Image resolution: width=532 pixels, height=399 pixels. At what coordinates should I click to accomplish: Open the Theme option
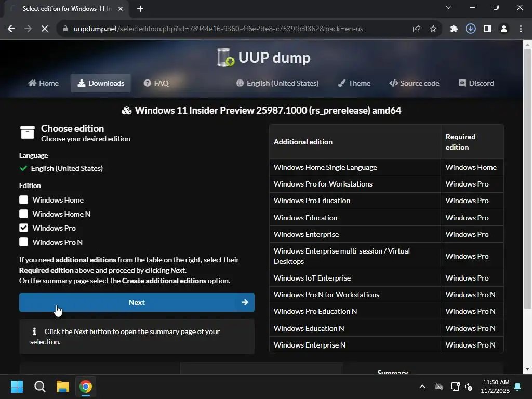click(x=354, y=83)
